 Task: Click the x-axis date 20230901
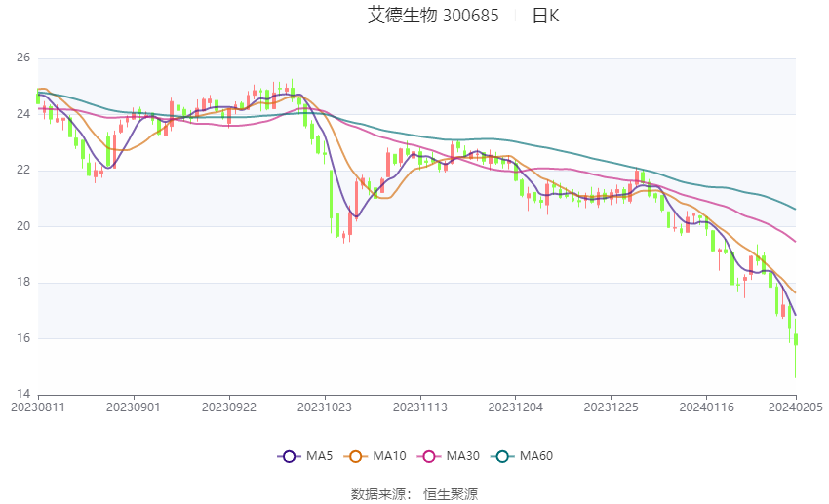pyautogui.click(x=134, y=407)
